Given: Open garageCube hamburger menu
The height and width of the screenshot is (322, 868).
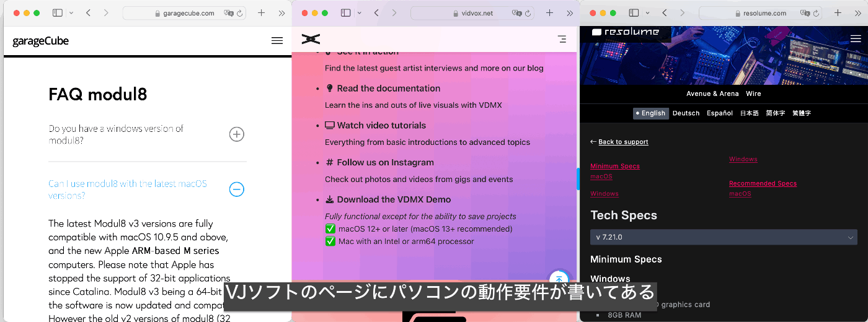Looking at the screenshot, I should (x=277, y=41).
